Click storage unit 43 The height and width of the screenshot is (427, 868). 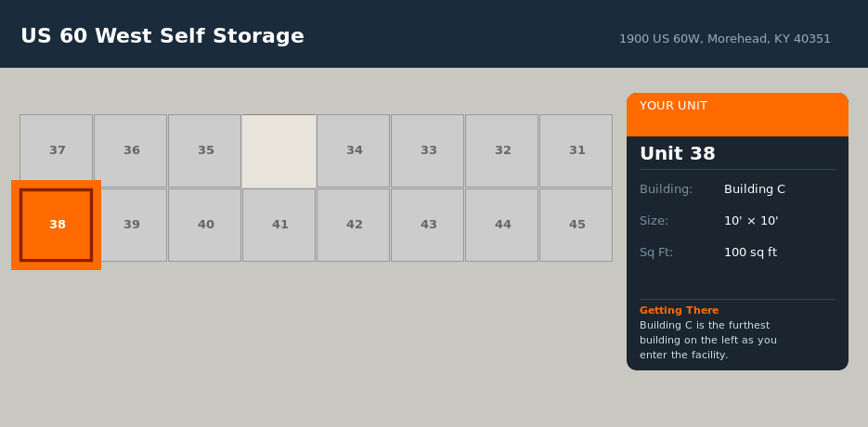[428, 225]
